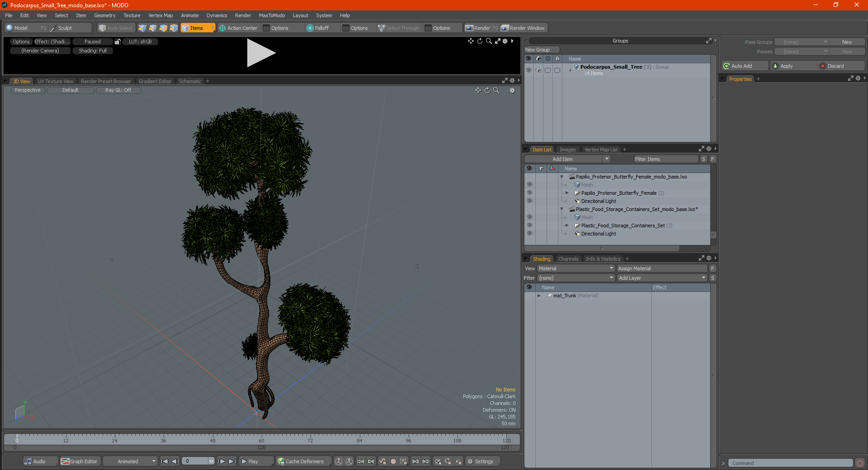Open the Geometry menu
This screenshot has width=868, height=470.
[x=104, y=15]
